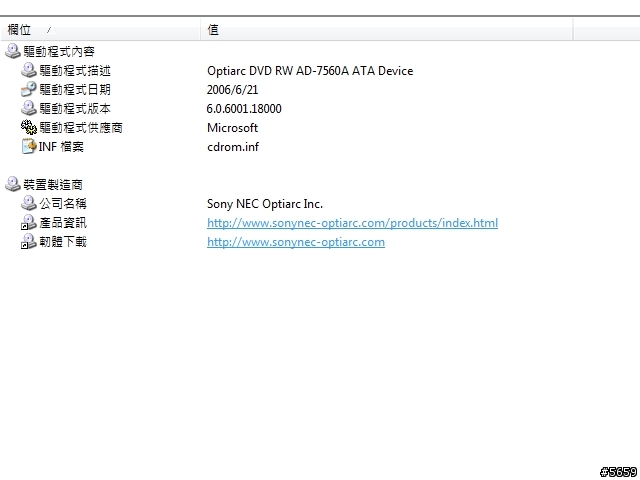Image resolution: width=640 pixels, height=480 pixels.
Task: Select the 裝置製造商 group label
Action: 53,184
